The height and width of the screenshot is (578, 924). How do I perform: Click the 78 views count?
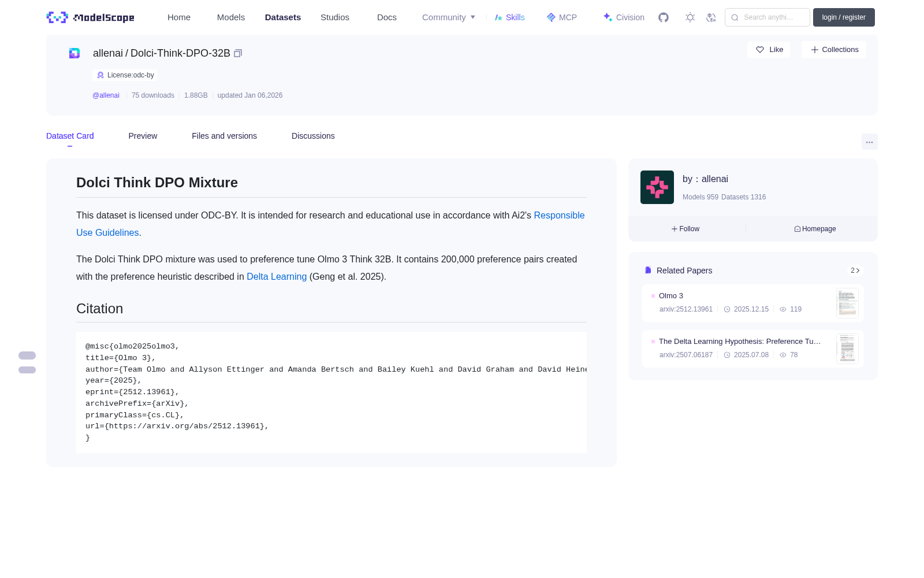[794, 355]
